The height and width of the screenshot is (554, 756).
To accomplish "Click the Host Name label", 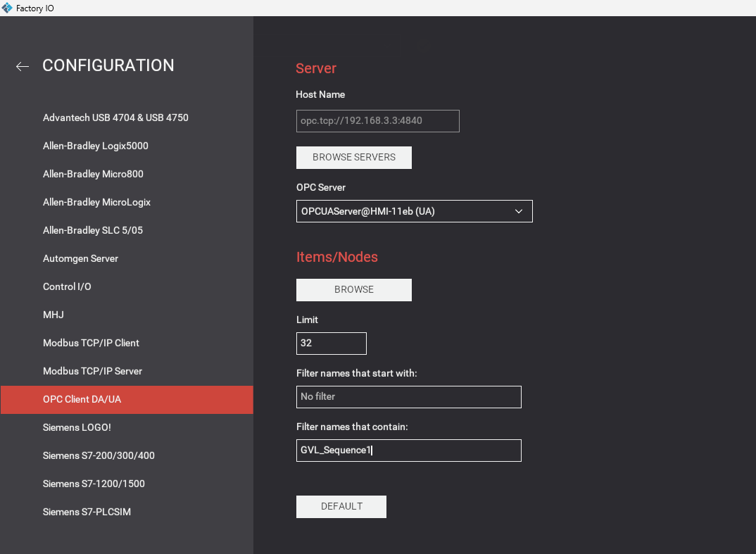I will pos(320,94).
